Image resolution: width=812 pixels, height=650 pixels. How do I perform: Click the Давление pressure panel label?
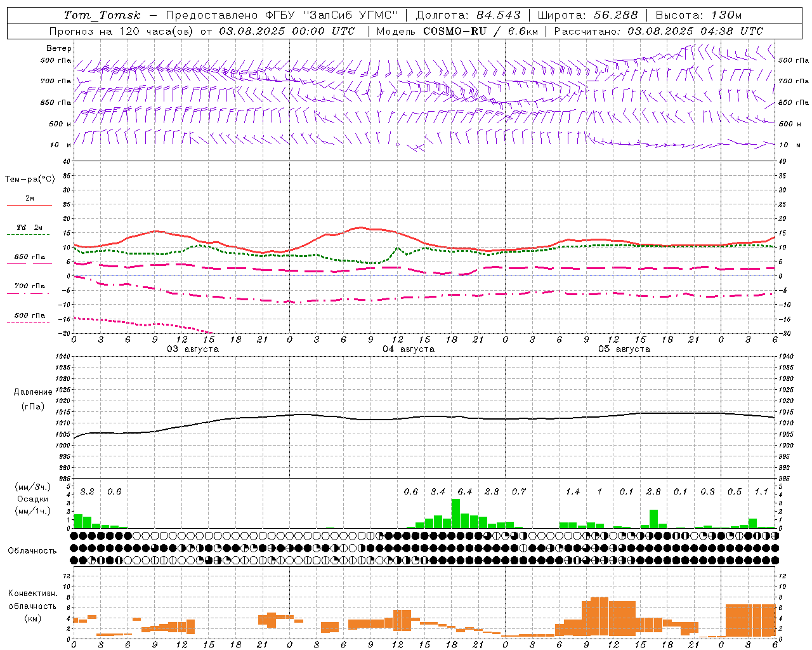coord(33,392)
